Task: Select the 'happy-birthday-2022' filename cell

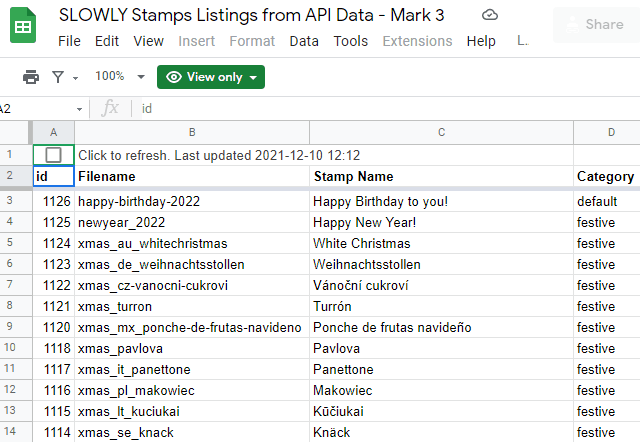Action: tap(192, 201)
